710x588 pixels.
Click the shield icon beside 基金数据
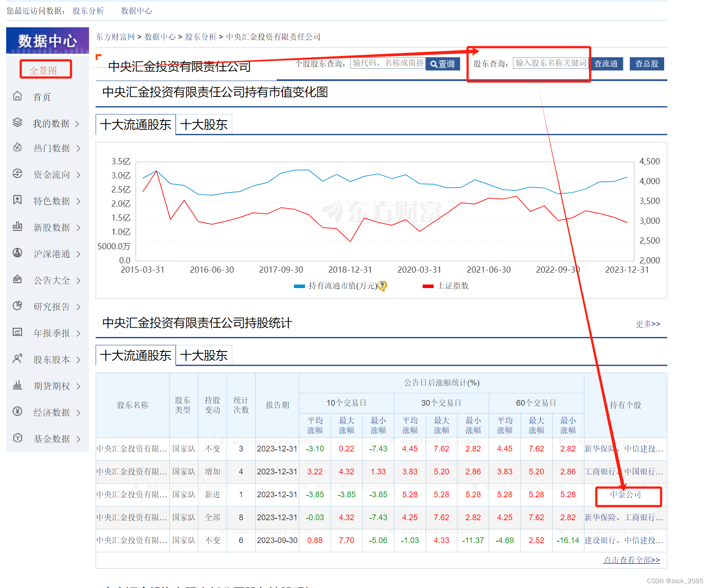(17, 437)
